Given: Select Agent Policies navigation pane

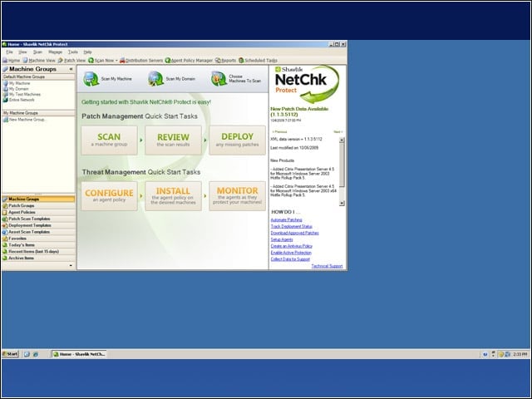Looking at the screenshot, I should point(38,212).
